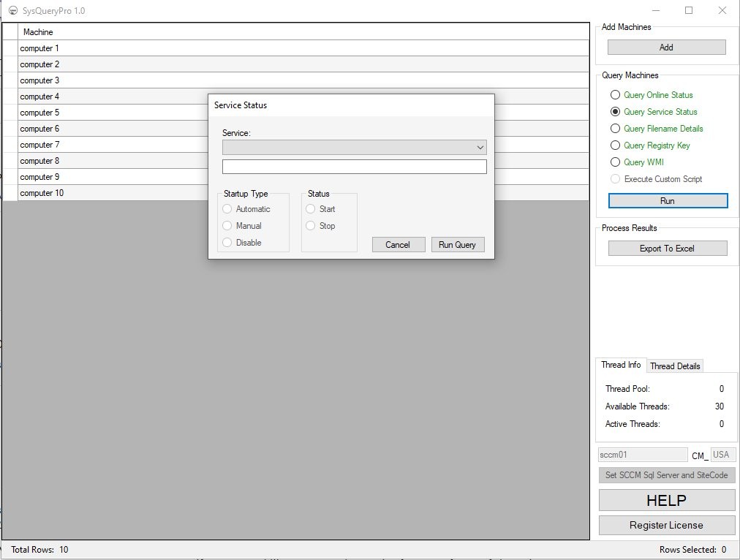
Task: Click the Run Query button
Action: pos(457,244)
